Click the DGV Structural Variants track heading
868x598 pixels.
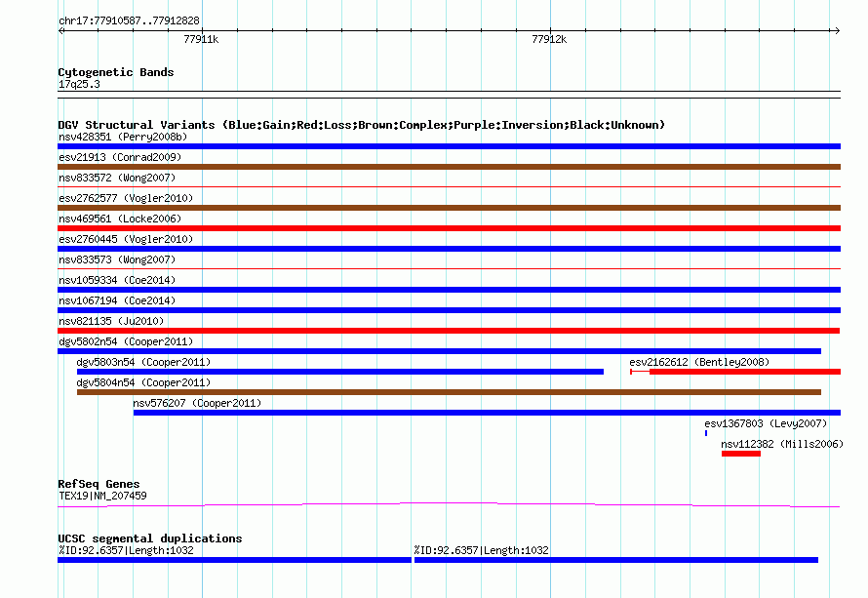click(362, 125)
